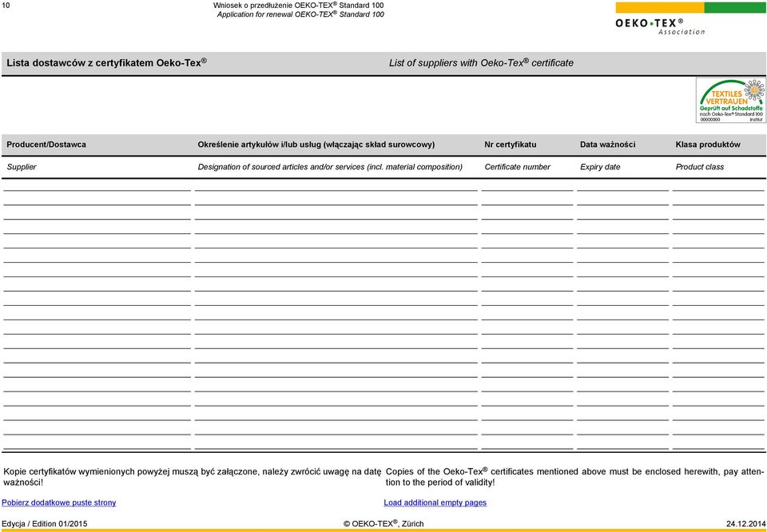This screenshot has width=767, height=532.
Task: Open the 'Load additional empty pages' link
Action: click(435, 502)
